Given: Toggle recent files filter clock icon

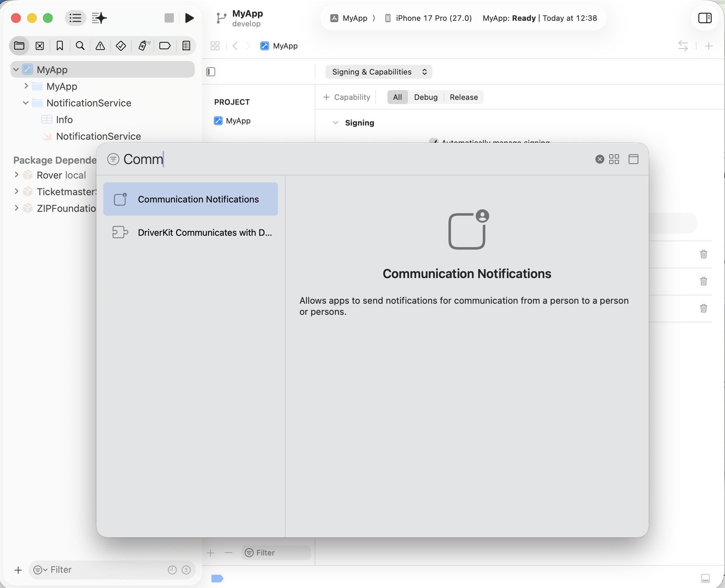Looking at the screenshot, I should pyautogui.click(x=172, y=570).
